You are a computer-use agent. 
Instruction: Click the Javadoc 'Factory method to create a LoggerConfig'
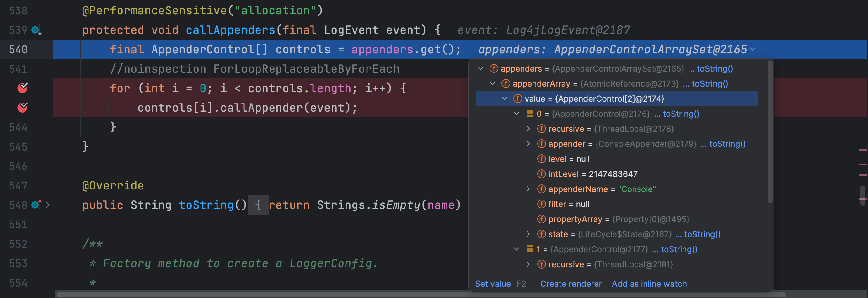240,263
